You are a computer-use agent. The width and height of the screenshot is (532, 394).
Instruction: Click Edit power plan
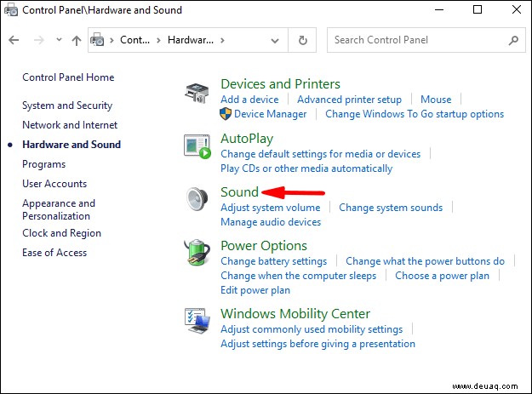coord(255,290)
